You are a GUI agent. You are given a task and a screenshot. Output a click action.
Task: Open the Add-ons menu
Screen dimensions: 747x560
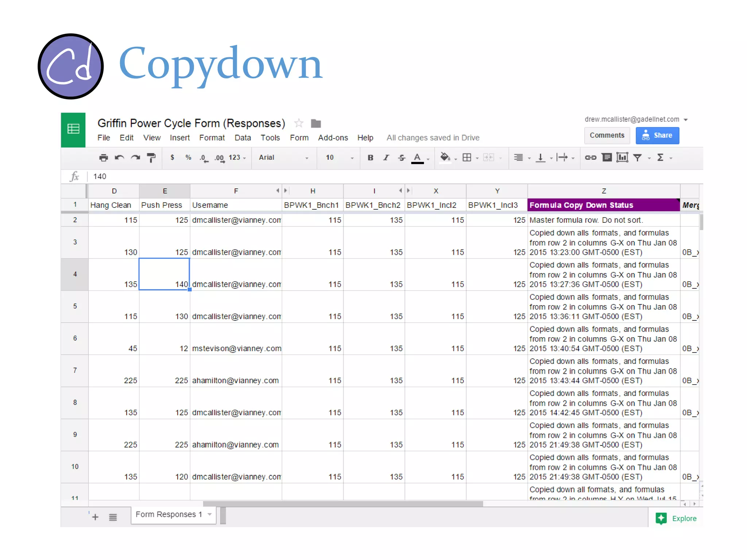pyautogui.click(x=333, y=138)
